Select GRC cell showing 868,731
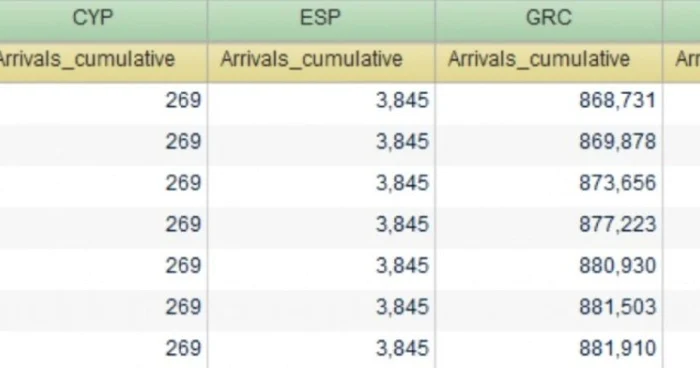The height and width of the screenshot is (368, 700). pyautogui.click(x=549, y=100)
